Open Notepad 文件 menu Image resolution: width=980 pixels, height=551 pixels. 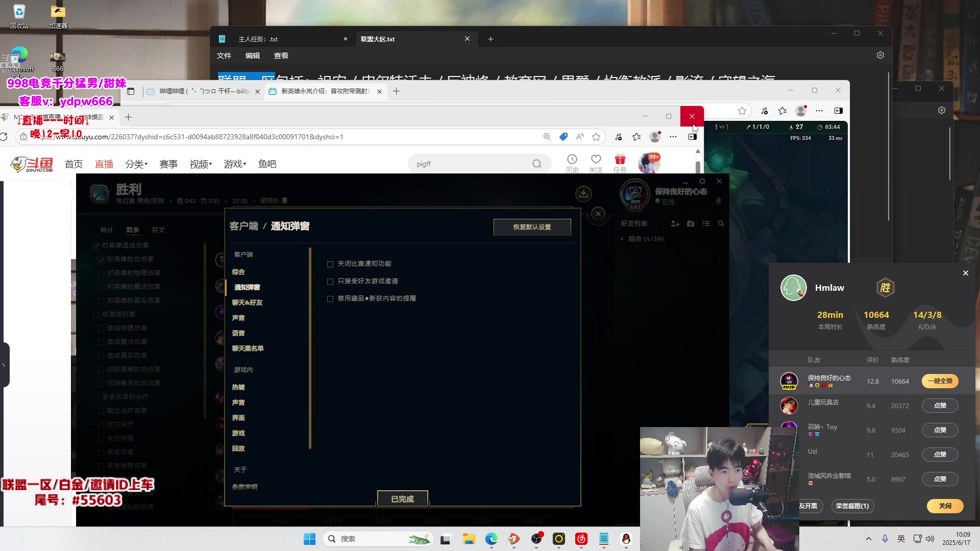(224, 56)
